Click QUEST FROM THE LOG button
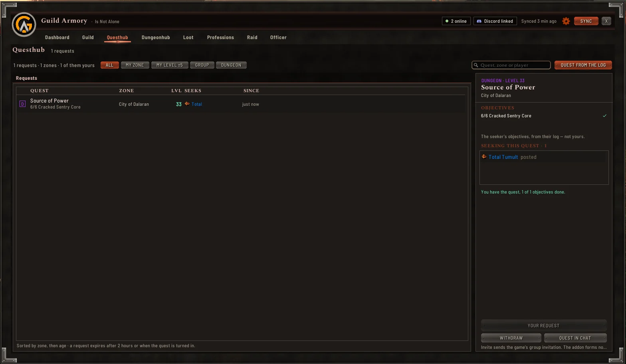626x364 pixels. tap(583, 65)
